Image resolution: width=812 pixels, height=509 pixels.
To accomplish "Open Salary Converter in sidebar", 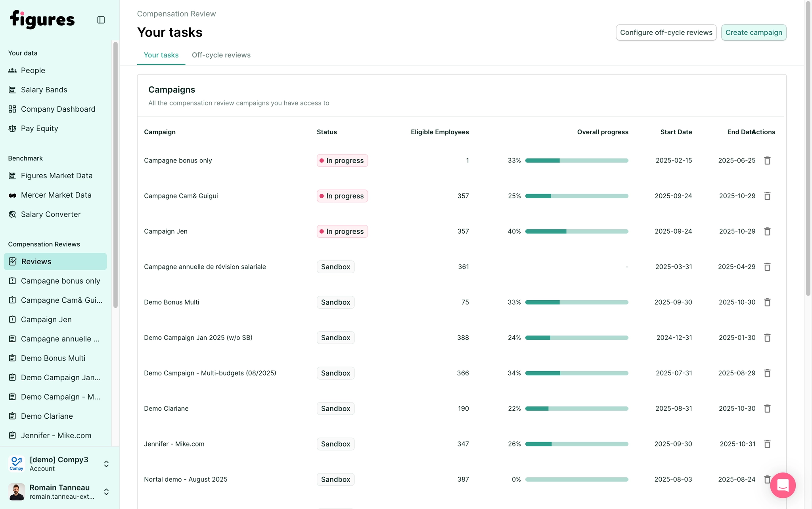I will coord(50,214).
